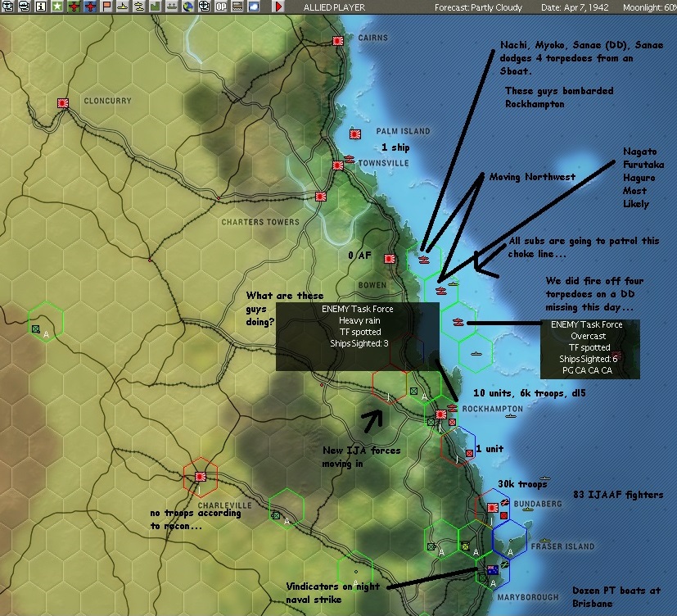This screenshot has height=616, width=677.
Task: Select the Japanese base flag at Cairns
Action: (x=337, y=41)
